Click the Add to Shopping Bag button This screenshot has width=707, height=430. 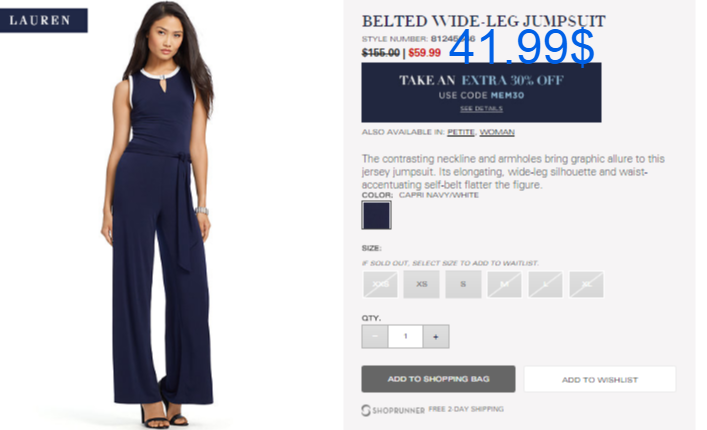click(438, 379)
